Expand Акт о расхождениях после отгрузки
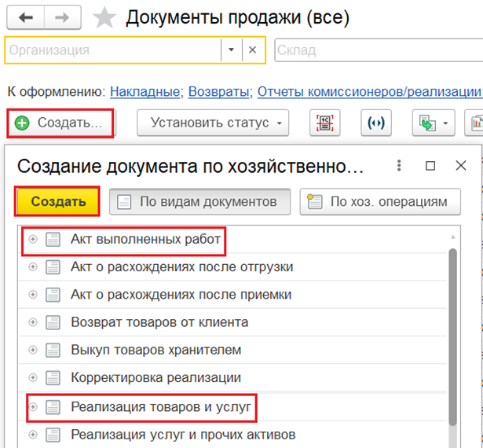The width and height of the screenshot is (483, 448). [x=33, y=266]
